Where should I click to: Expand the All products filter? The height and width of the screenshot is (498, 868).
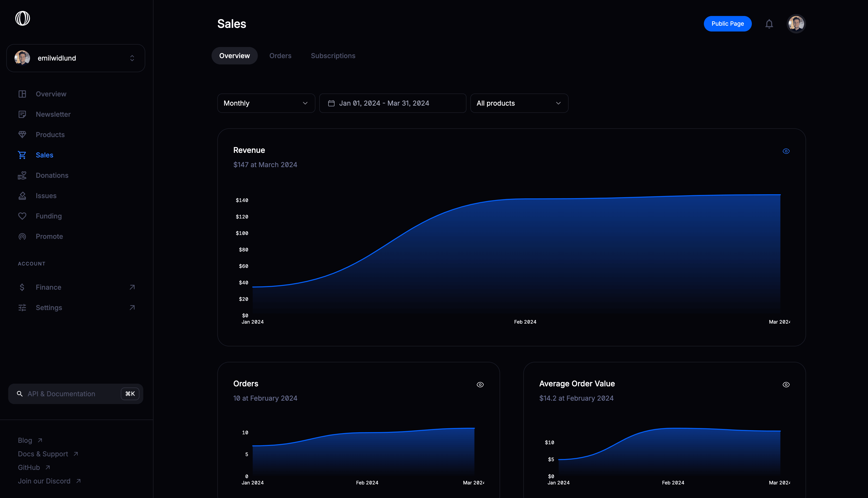[519, 103]
